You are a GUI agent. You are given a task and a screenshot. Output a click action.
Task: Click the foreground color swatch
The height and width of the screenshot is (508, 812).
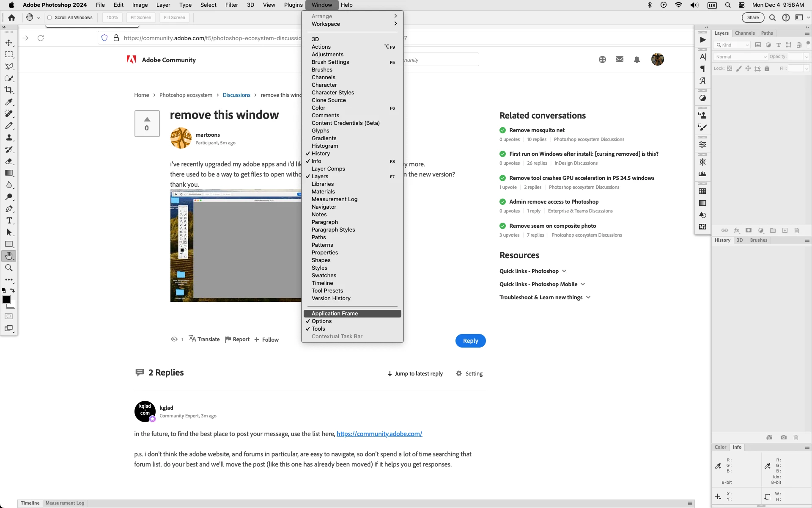point(6,300)
